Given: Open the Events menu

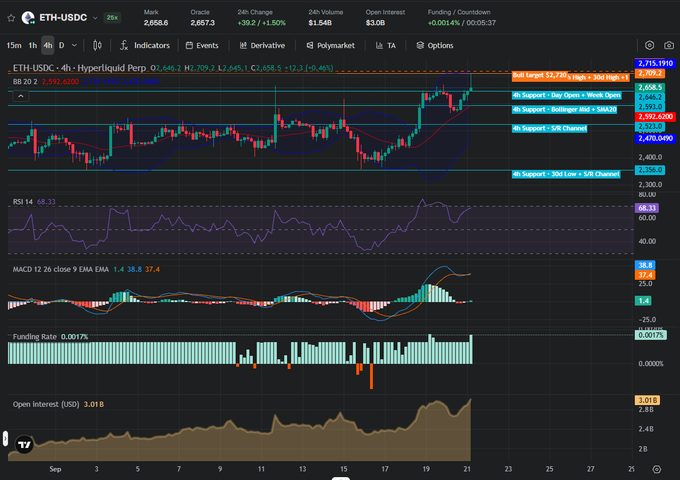Looking at the screenshot, I should point(202,46).
